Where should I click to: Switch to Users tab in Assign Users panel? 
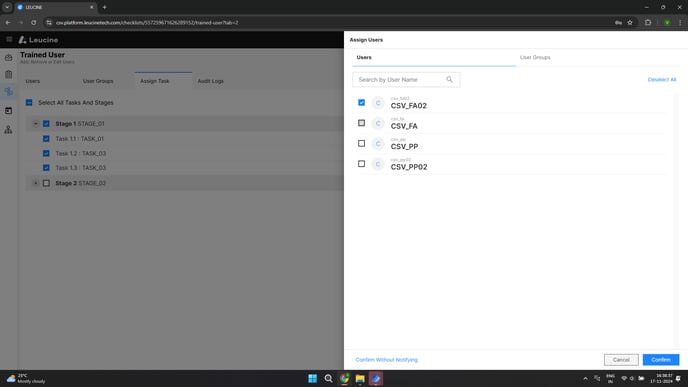364,57
